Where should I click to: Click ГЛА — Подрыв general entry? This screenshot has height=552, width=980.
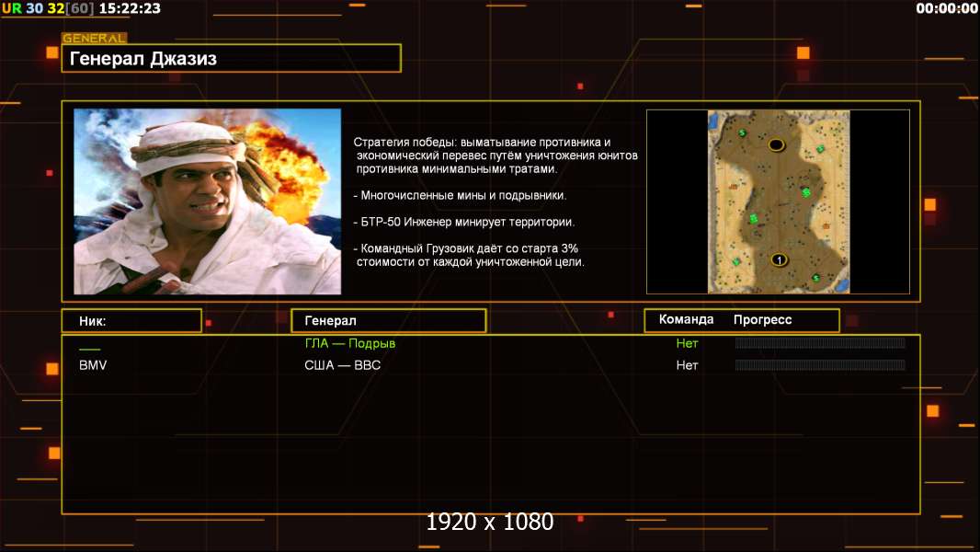click(x=350, y=343)
